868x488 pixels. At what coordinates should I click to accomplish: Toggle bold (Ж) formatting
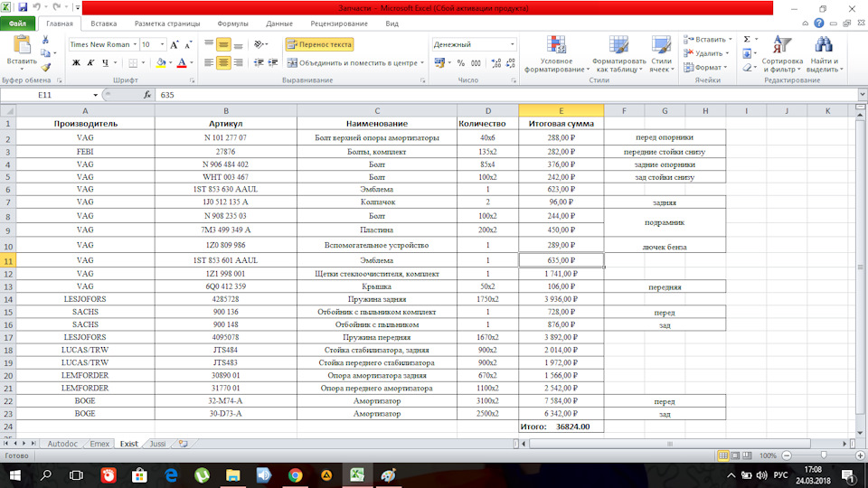76,63
